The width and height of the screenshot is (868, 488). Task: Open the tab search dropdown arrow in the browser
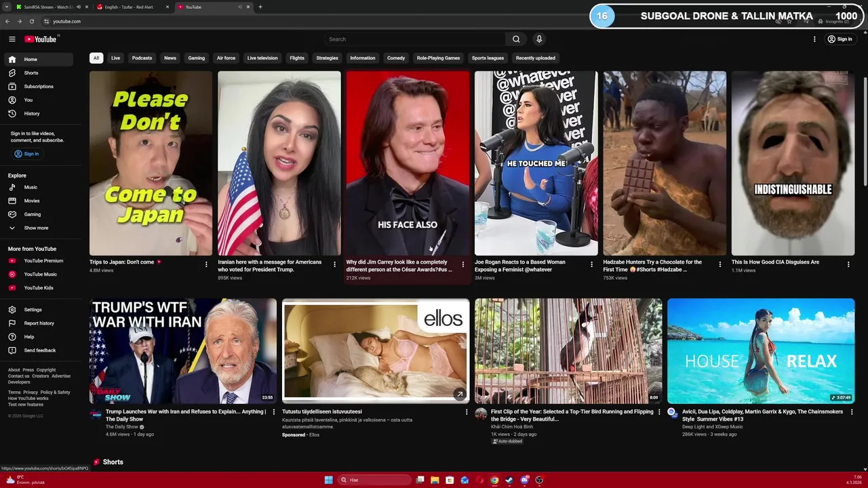pos(7,7)
